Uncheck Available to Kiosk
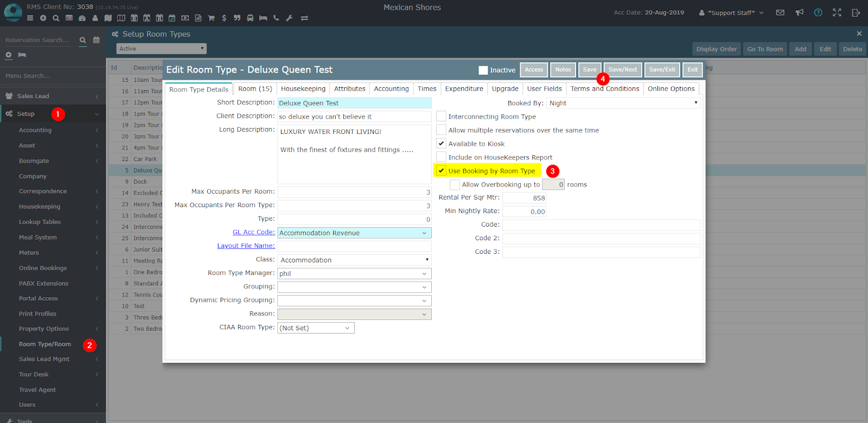The width and height of the screenshot is (868, 423). click(x=441, y=143)
